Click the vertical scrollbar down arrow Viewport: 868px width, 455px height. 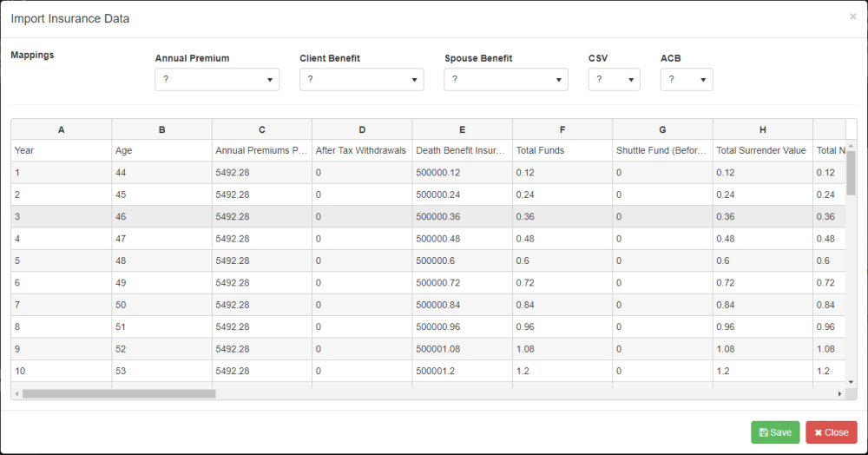[x=851, y=381]
